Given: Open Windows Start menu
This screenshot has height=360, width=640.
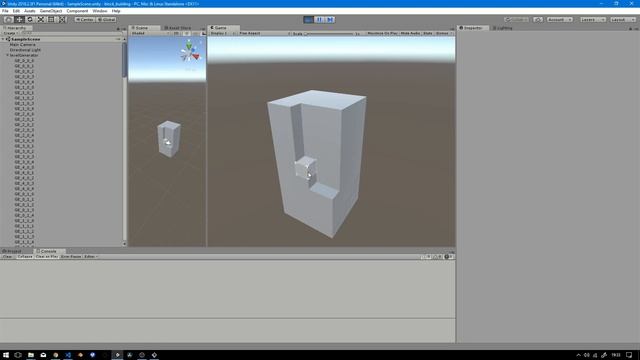Looking at the screenshot, I should [x=6, y=355].
